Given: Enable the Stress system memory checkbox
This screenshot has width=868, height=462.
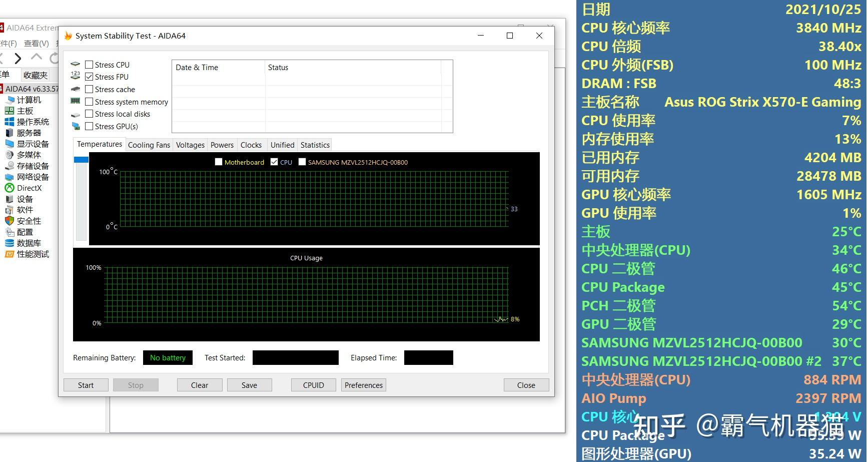Looking at the screenshot, I should click(89, 102).
